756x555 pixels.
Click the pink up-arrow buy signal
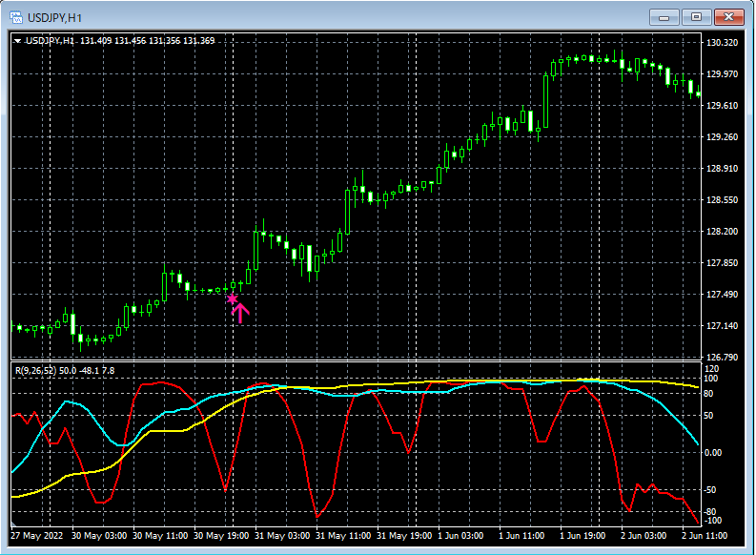click(240, 313)
